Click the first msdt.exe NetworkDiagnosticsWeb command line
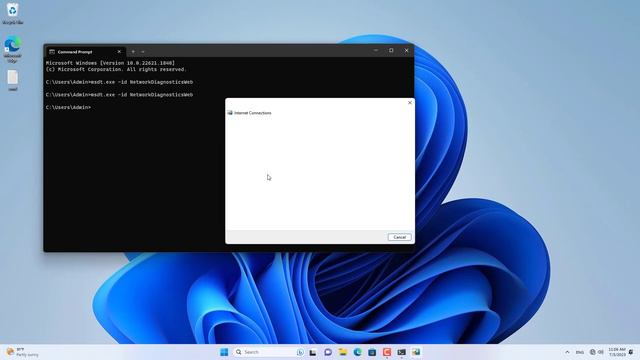This screenshot has width=640, height=360. click(x=119, y=82)
